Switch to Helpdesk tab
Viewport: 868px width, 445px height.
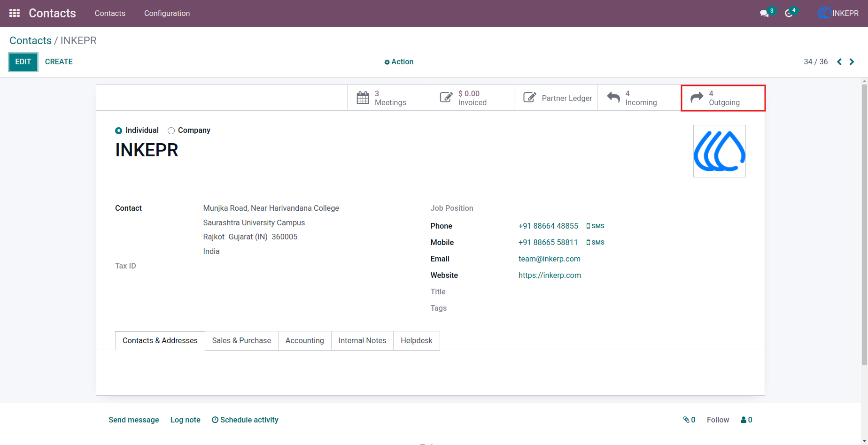coord(417,340)
